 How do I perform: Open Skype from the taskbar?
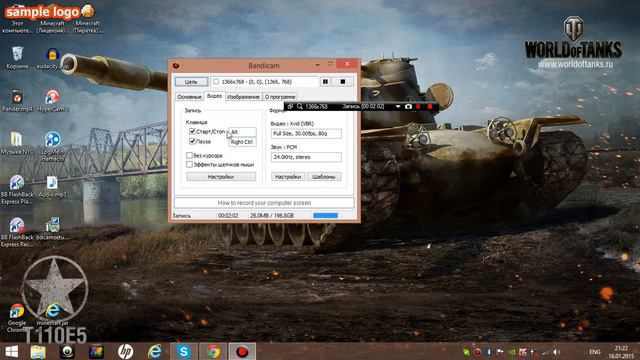pyautogui.click(x=184, y=351)
